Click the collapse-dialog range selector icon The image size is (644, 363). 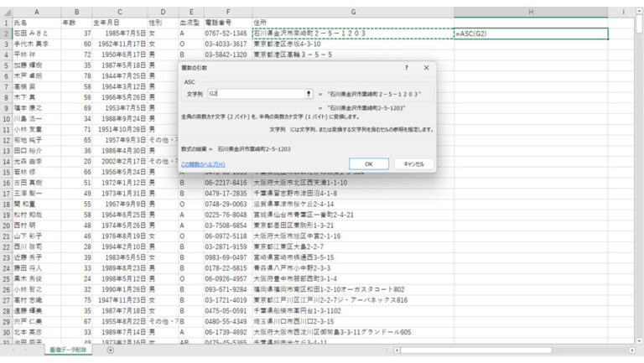309,94
